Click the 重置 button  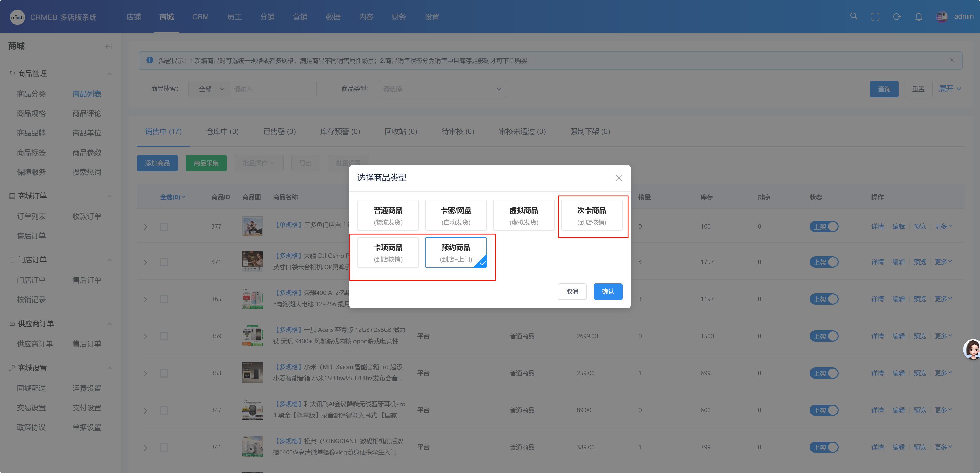(x=918, y=89)
